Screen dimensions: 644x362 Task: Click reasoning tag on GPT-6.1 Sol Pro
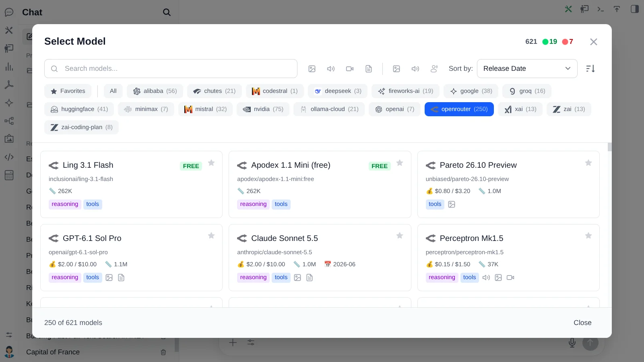(x=65, y=277)
